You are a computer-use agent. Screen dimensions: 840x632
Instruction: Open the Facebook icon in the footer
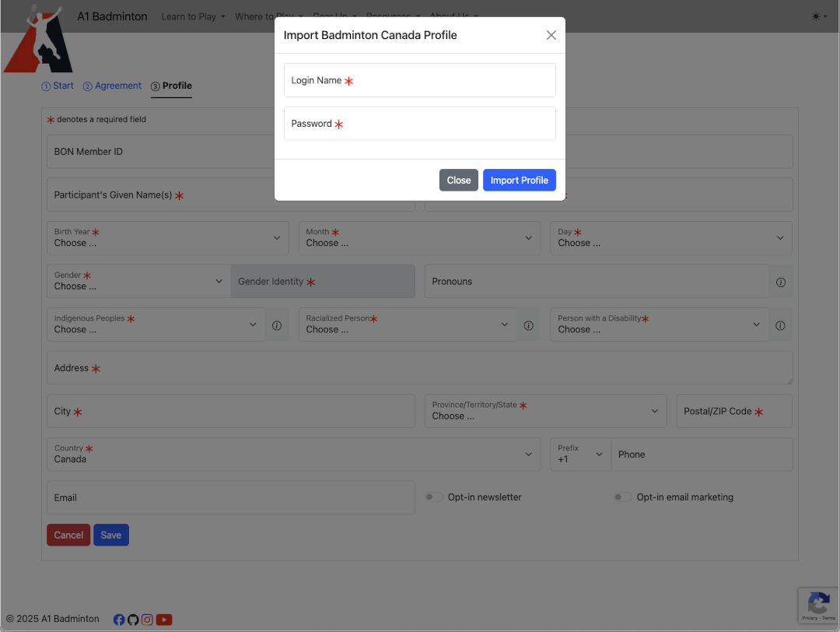tap(119, 620)
